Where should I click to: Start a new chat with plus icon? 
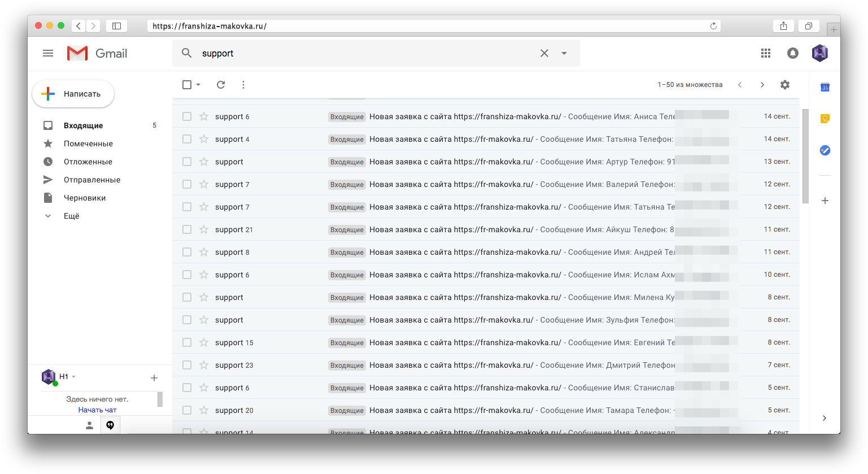154,378
